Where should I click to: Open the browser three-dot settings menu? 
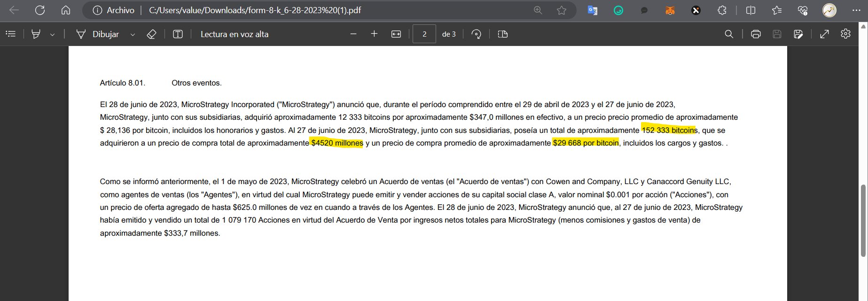pyautogui.click(x=856, y=10)
